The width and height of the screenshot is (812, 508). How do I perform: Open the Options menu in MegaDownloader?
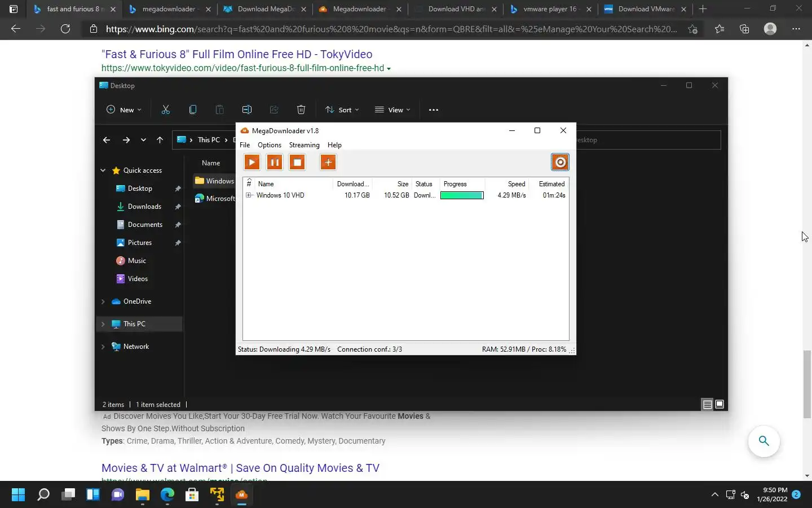coord(270,145)
